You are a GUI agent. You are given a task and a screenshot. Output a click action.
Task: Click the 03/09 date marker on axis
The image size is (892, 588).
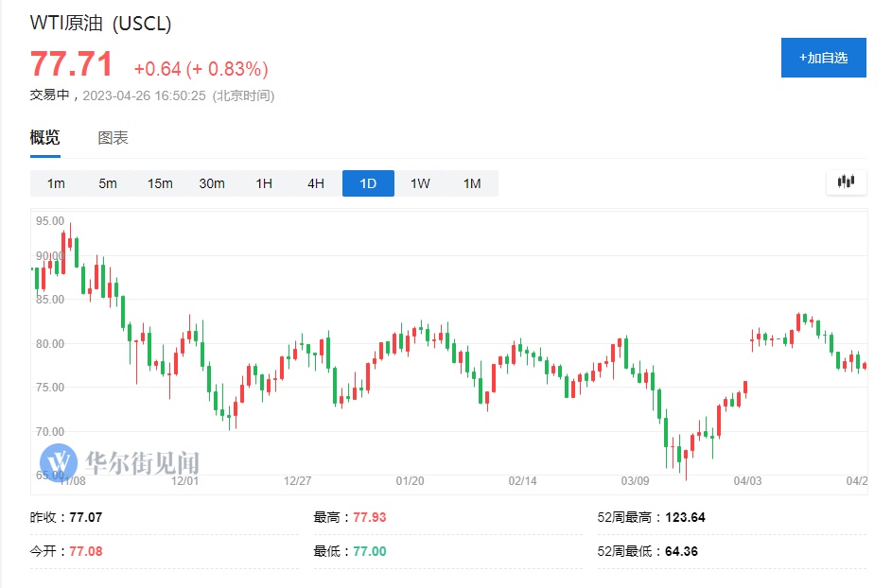(635, 481)
